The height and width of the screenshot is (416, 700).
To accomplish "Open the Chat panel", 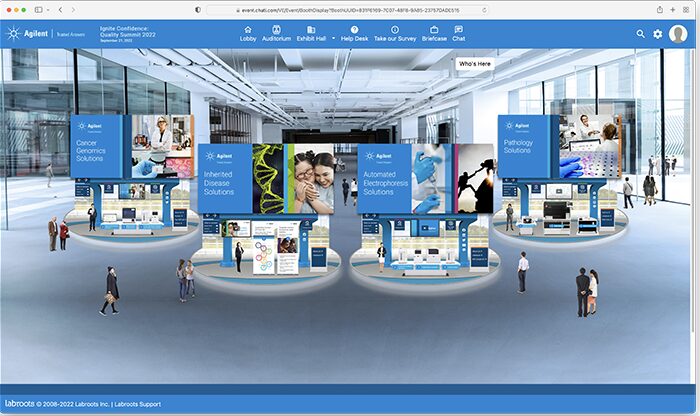I will point(458,33).
